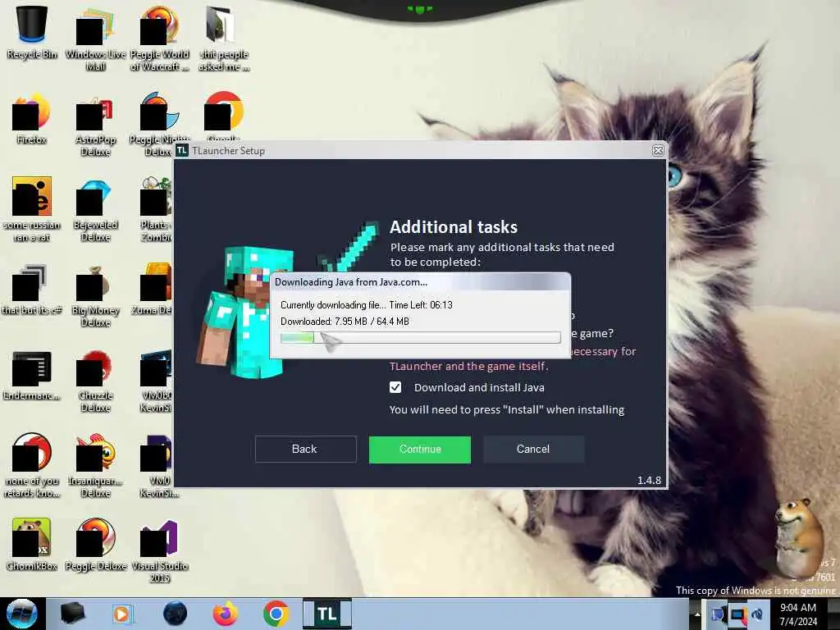Open Chuzzle Deluxe desktop shortcut
Image resolution: width=840 pixels, height=630 pixels.
[95, 381]
